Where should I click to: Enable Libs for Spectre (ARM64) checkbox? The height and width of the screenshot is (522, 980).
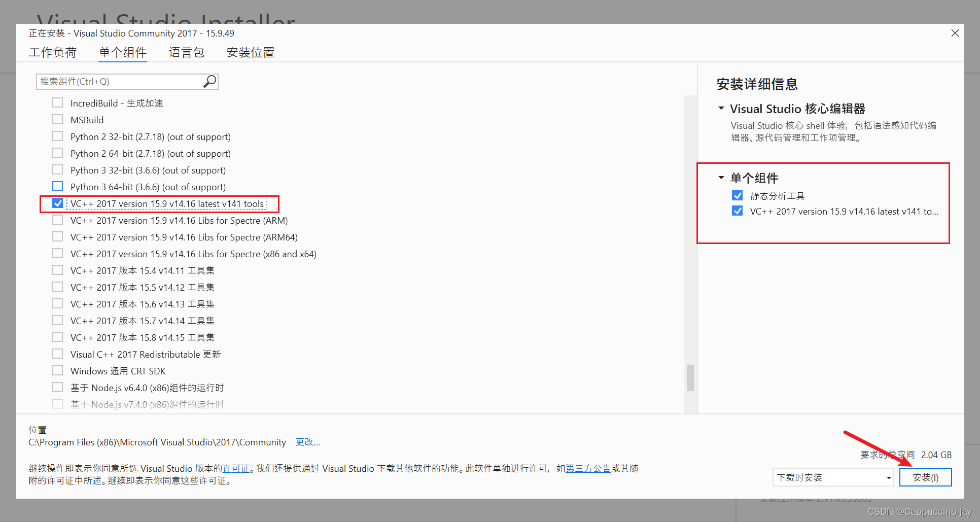pyautogui.click(x=58, y=237)
